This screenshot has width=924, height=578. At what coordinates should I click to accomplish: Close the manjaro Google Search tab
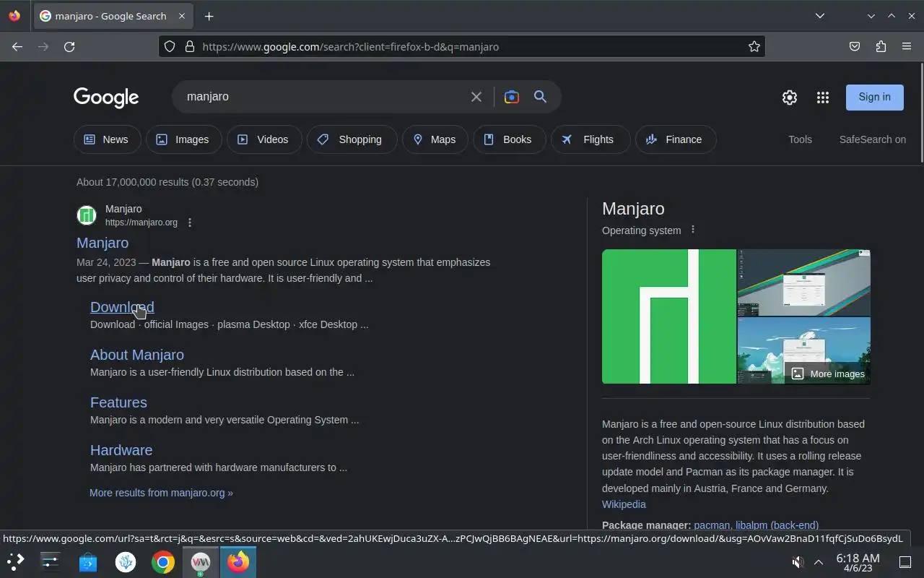[x=182, y=16]
